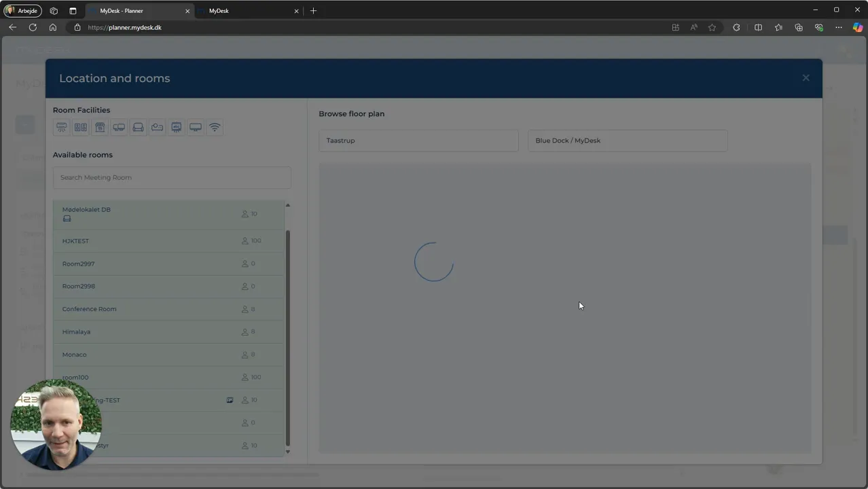This screenshot has width=868, height=489.
Task: Toggle the speakers facility filter
Action: click(x=81, y=128)
